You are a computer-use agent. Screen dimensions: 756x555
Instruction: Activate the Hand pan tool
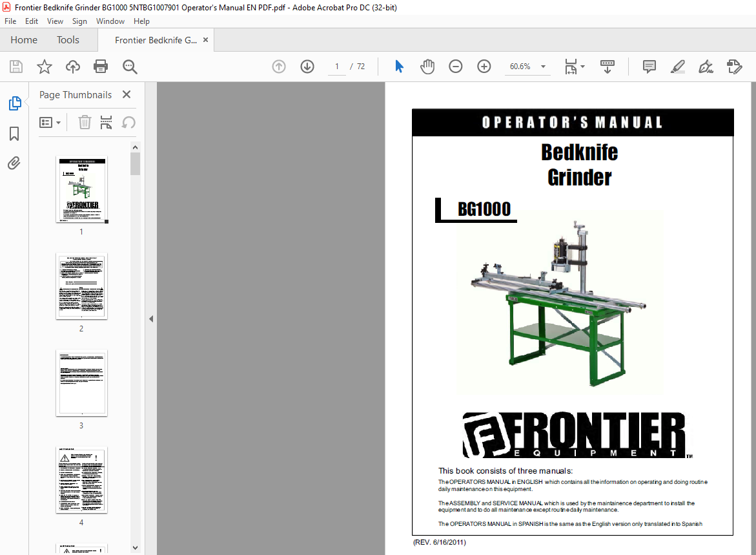(x=427, y=67)
